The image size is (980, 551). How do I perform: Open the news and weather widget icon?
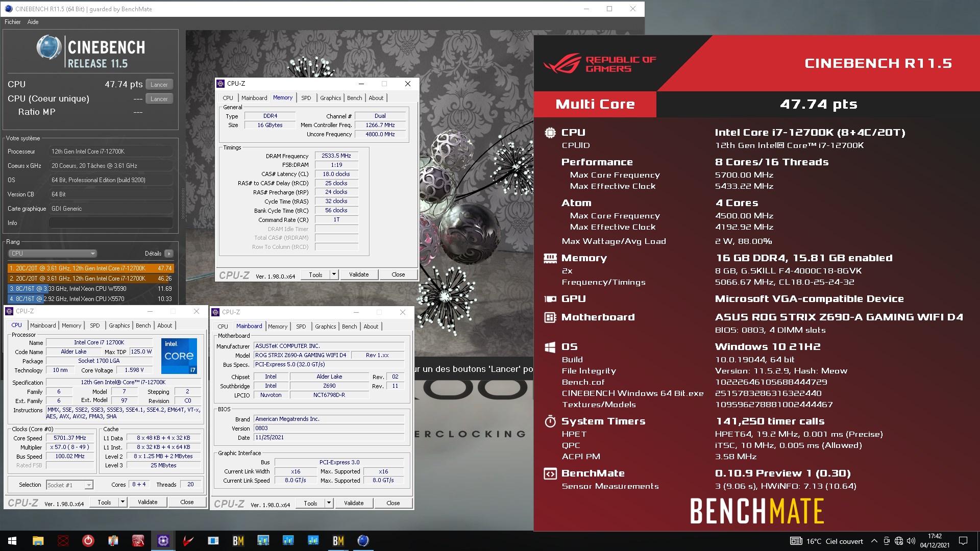click(x=796, y=541)
